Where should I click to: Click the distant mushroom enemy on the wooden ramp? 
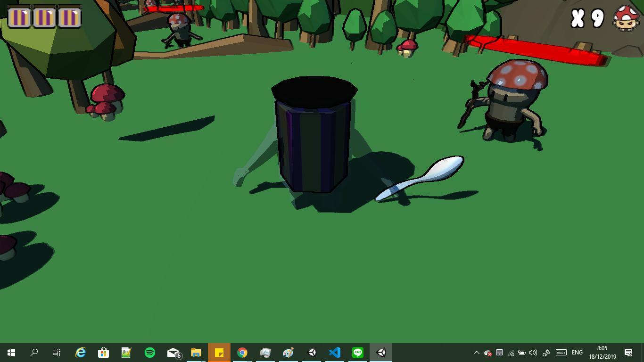(181, 30)
